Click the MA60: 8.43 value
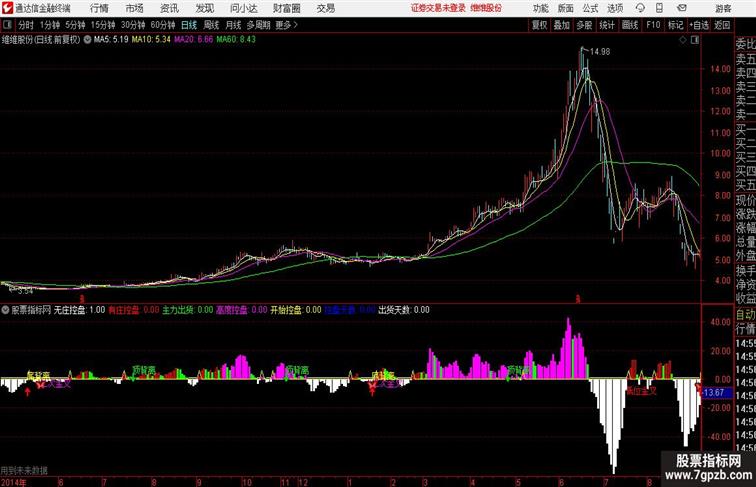 [236, 40]
